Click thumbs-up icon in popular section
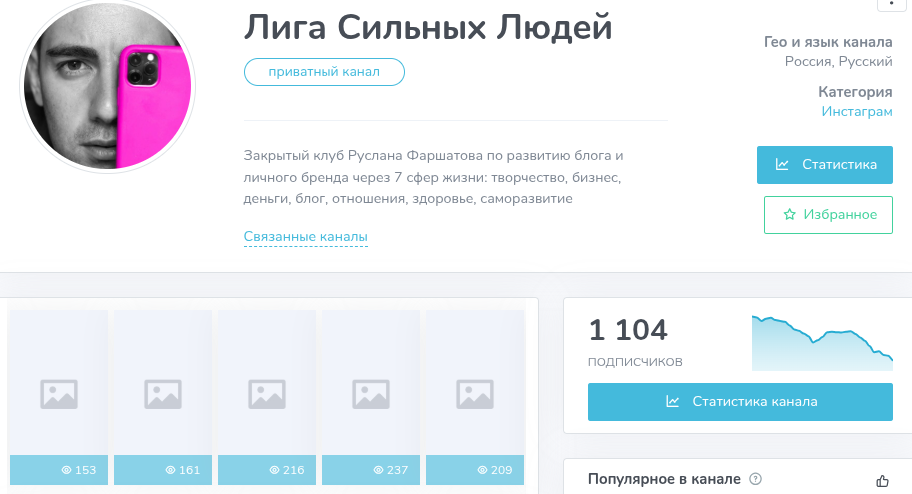Viewport: 912px width, 494px height. [882, 481]
